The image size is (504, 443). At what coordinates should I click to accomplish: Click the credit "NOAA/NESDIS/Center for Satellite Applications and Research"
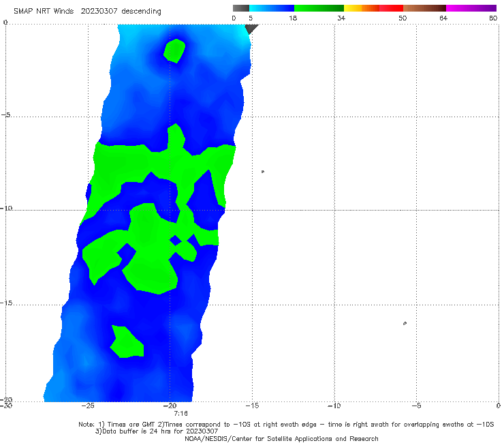[x=281, y=438]
